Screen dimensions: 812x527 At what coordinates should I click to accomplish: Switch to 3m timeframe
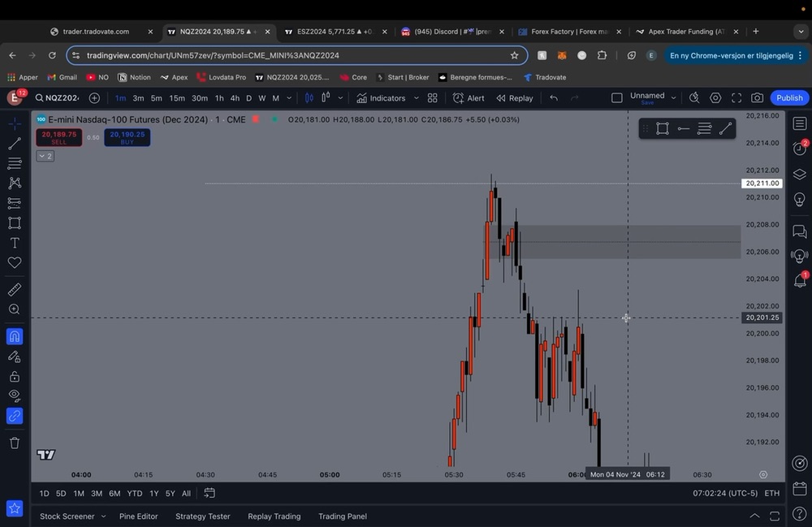138,97
